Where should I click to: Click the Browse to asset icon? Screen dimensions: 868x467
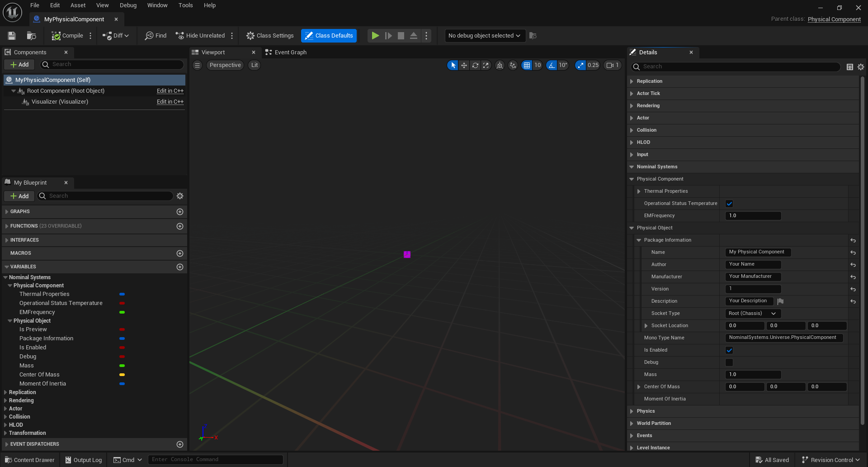(x=31, y=36)
